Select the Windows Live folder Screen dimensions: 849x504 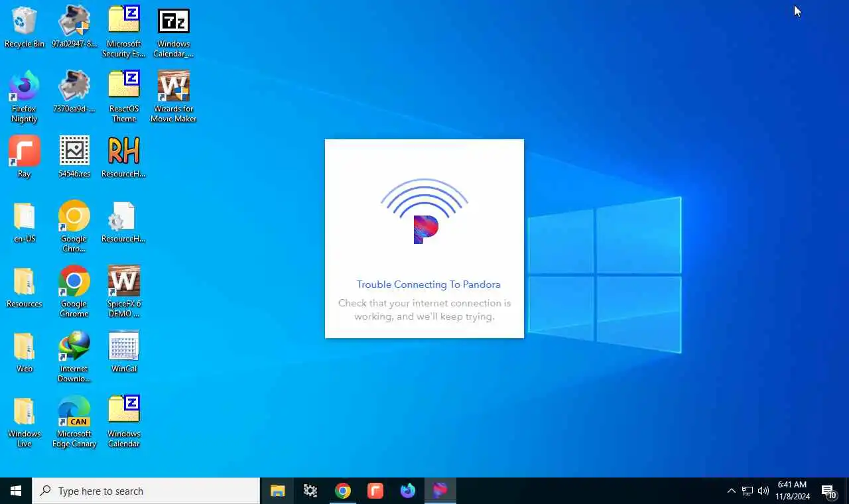[25, 421]
